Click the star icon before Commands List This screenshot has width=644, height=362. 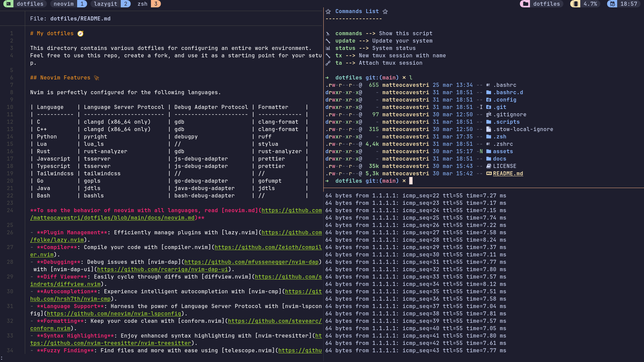328,11
